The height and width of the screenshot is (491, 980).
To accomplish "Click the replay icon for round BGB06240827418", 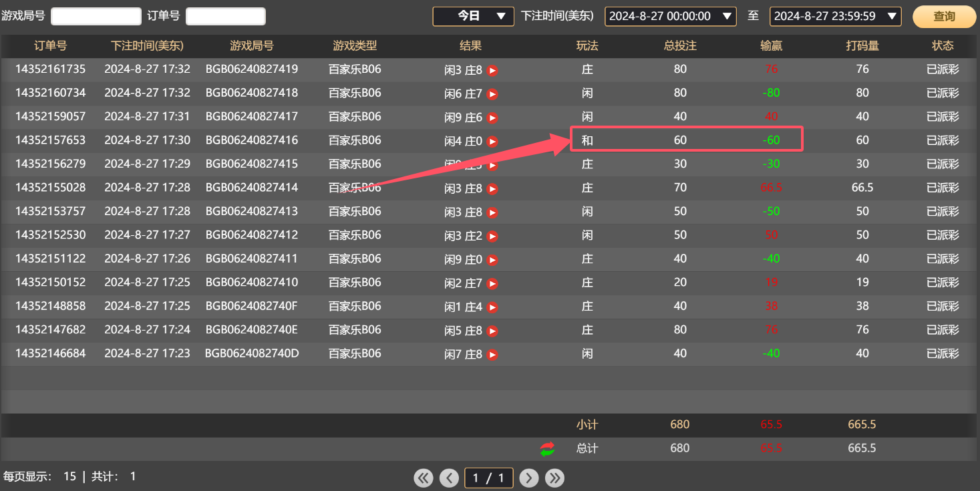I will coord(493,94).
